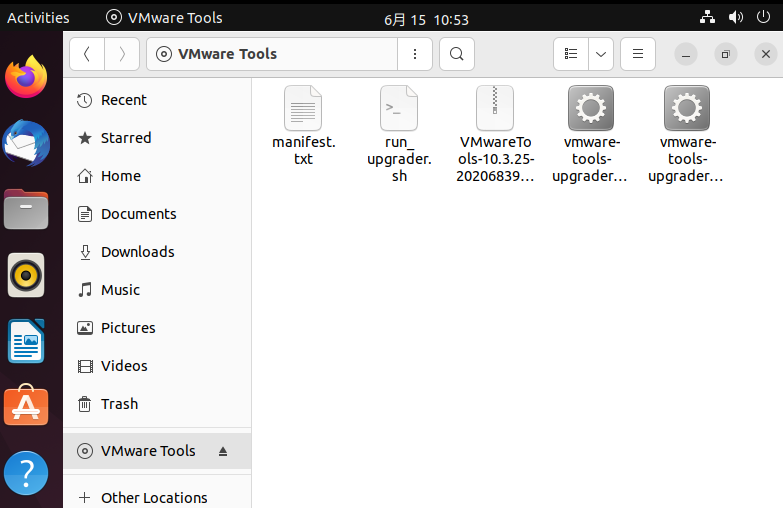Click the volume speaker icon
The height and width of the screenshot is (508, 783).
(x=736, y=17)
